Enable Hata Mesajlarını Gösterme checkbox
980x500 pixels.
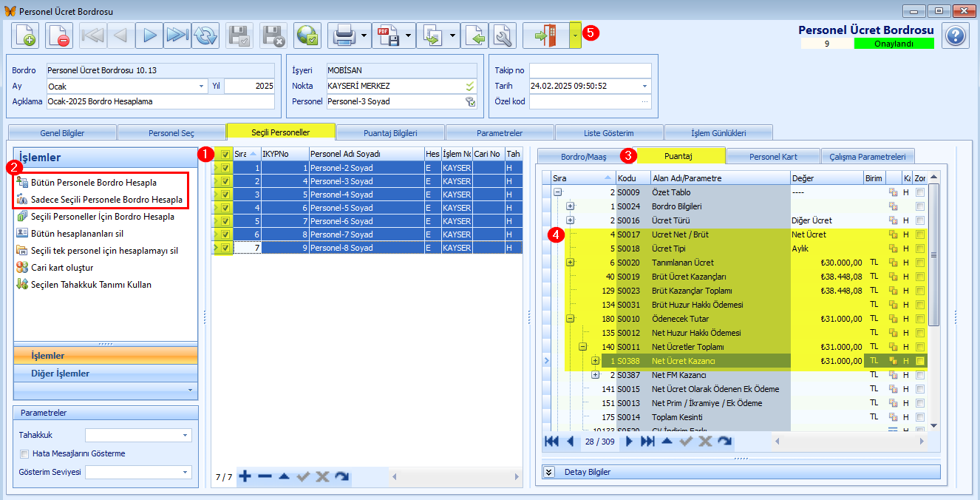(x=25, y=453)
